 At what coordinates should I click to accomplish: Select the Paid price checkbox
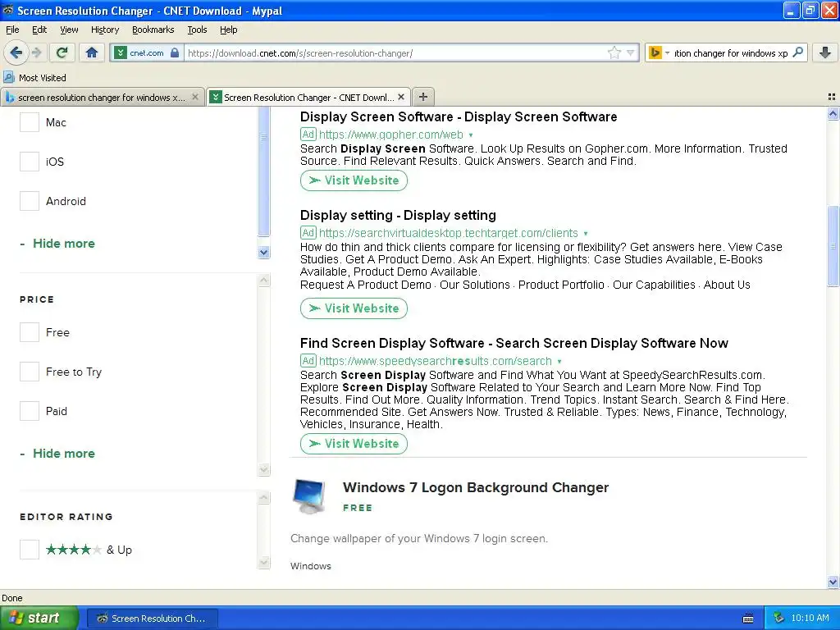tap(30, 411)
